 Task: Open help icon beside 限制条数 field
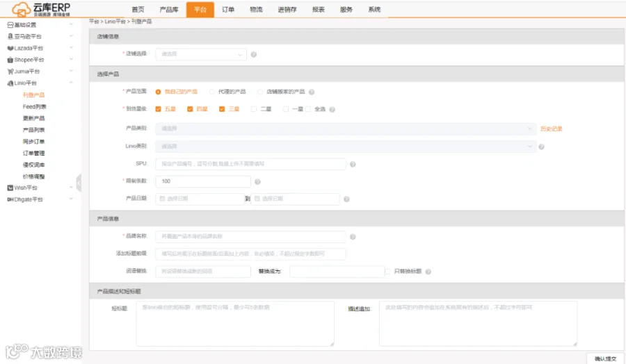click(257, 182)
